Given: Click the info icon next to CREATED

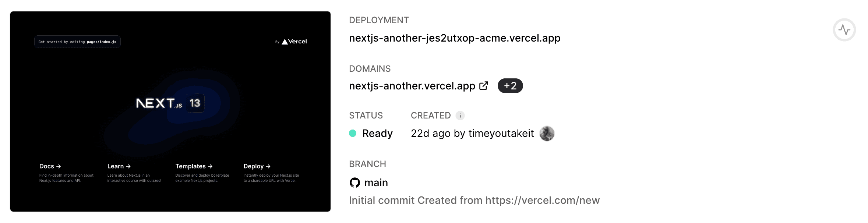Looking at the screenshot, I should pos(460,116).
